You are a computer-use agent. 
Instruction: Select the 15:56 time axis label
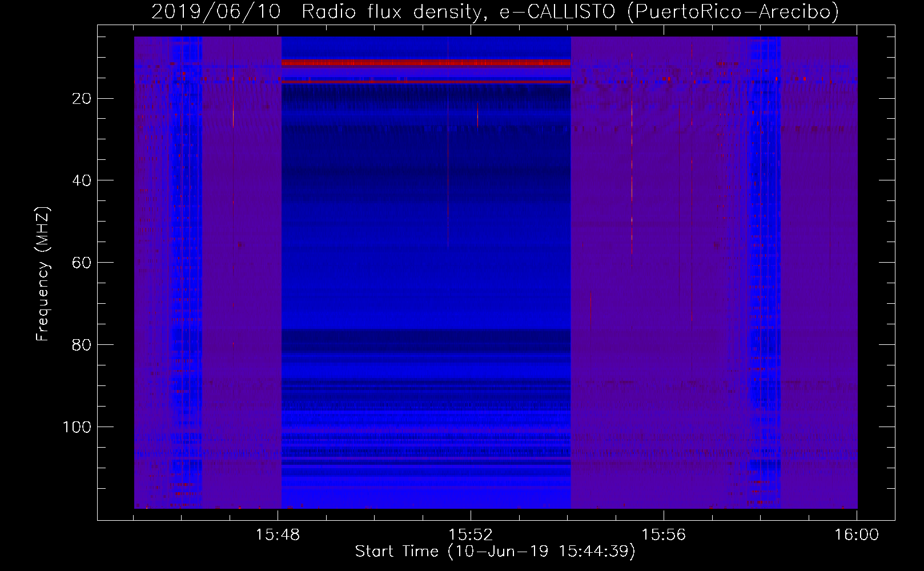664,535
